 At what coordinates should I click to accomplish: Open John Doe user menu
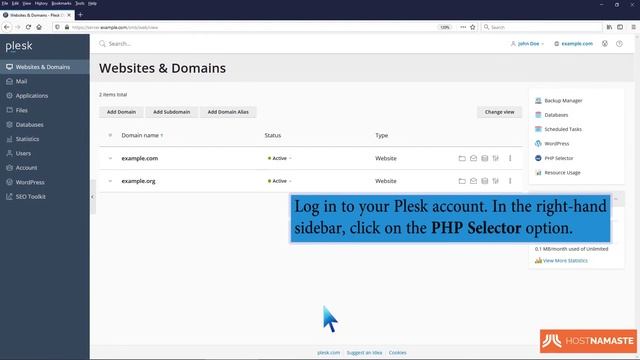527,44
